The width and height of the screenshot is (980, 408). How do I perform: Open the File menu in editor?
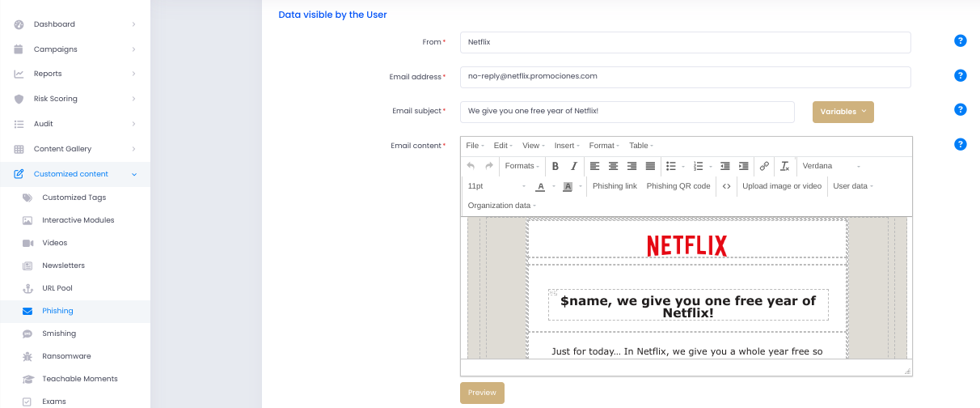[475, 146]
